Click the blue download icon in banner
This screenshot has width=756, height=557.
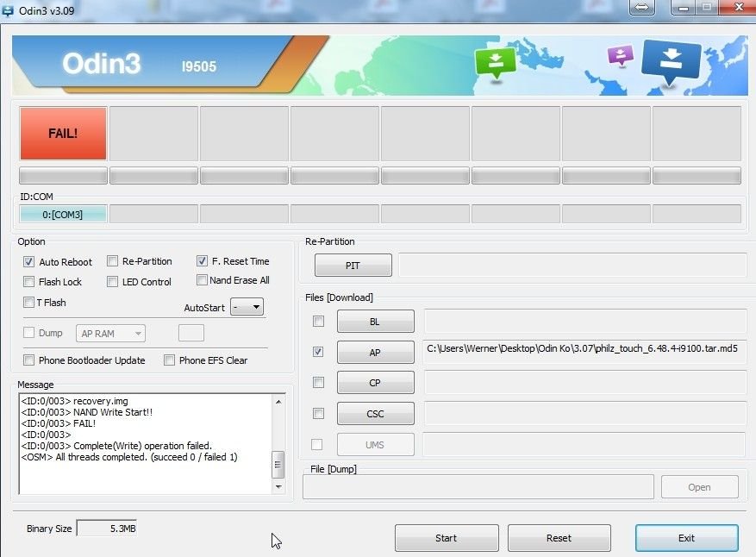tap(671, 62)
